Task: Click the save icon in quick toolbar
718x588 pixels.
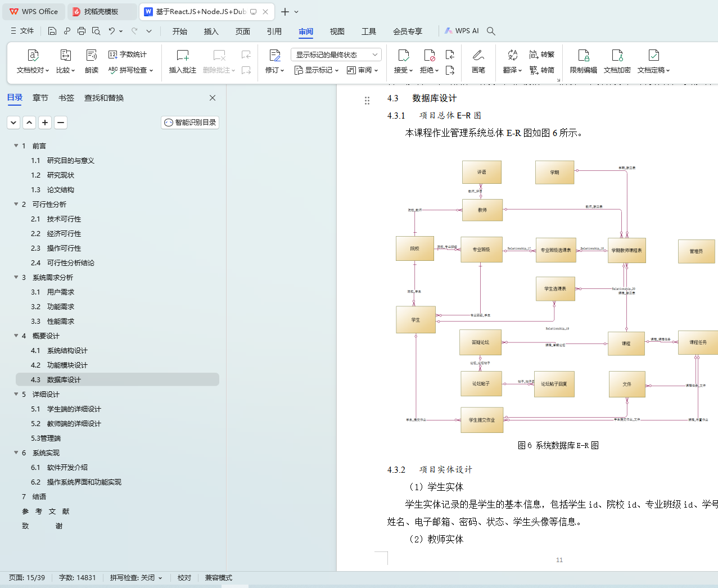Action: coord(52,31)
